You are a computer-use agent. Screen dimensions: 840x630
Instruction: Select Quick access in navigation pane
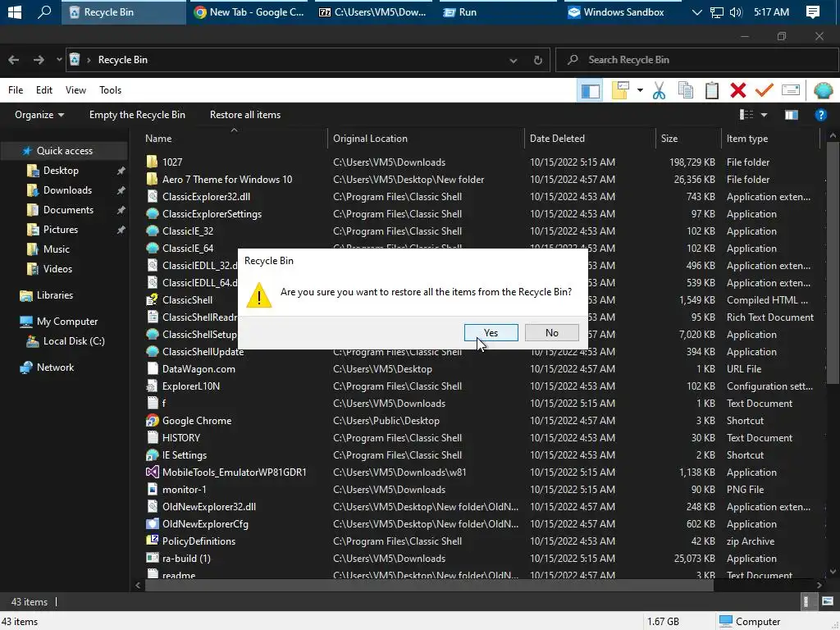[x=64, y=151]
